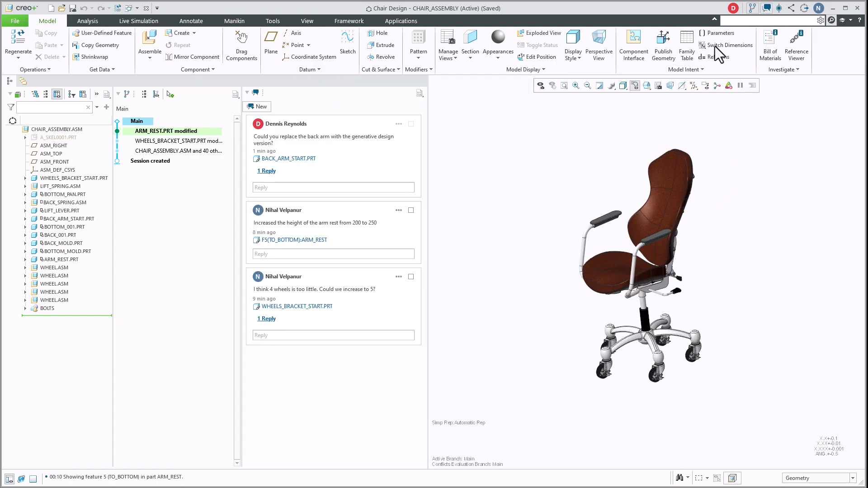This screenshot has width=868, height=488.
Task: Open the File menu
Action: click(15, 21)
